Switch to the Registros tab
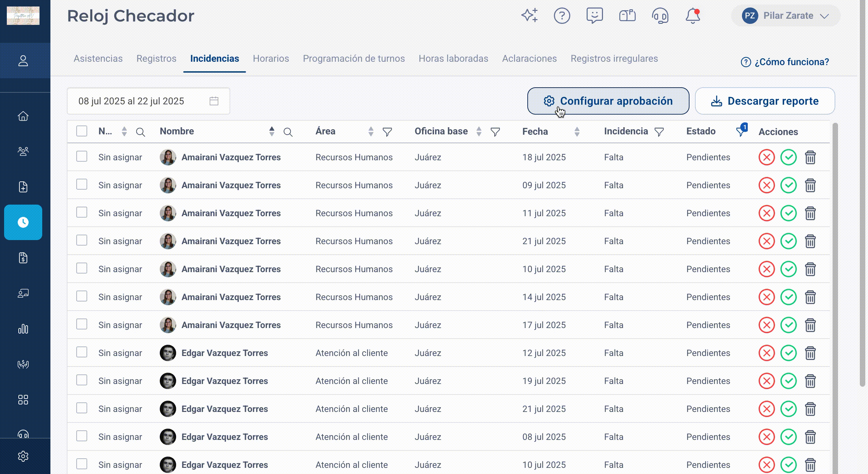The image size is (868, 474). click(x=156, y=59)
